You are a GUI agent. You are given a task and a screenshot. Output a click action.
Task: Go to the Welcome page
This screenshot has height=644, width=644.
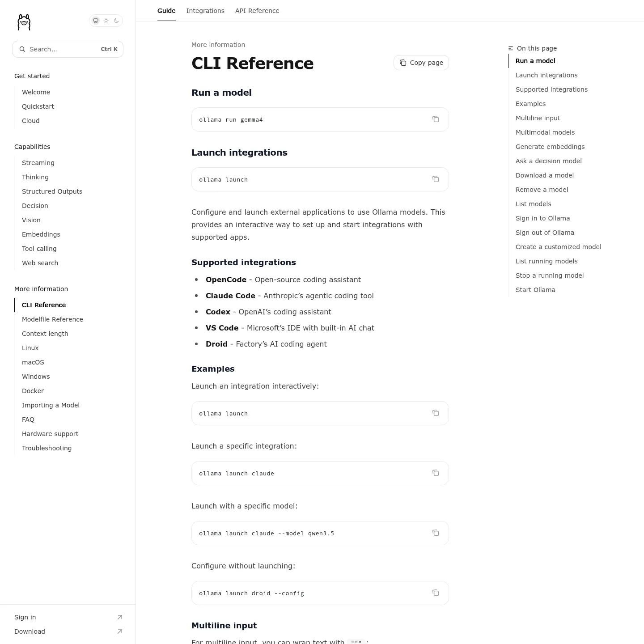pos(36,92)
